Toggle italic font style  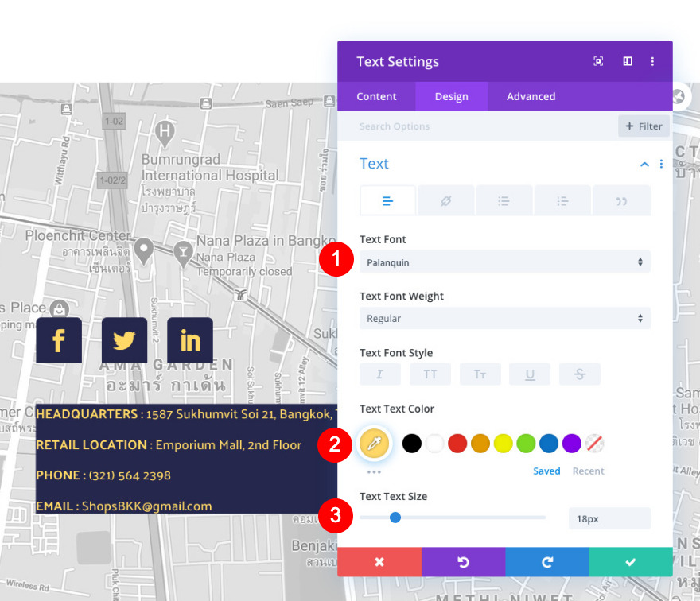pyautogui.click(x=379, y=374)
